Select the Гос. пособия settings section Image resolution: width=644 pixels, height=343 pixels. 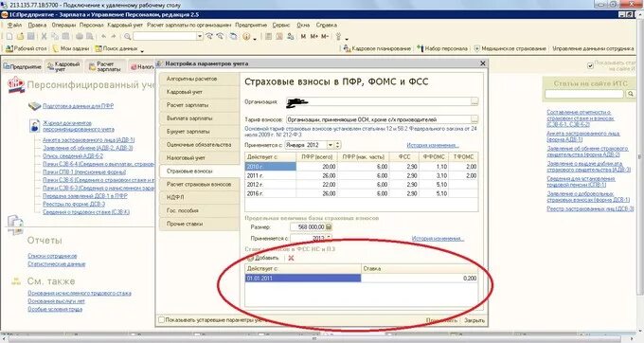[x=199, y=210]
